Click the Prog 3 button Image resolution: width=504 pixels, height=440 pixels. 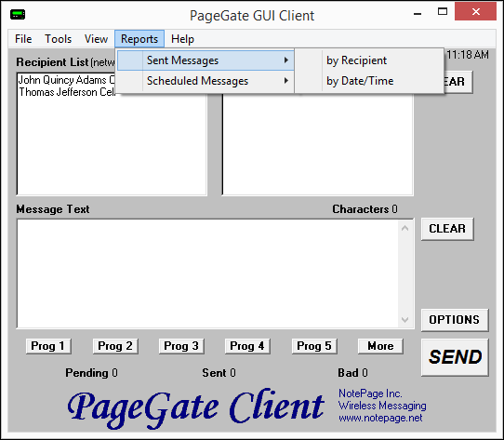click(181, 346)
